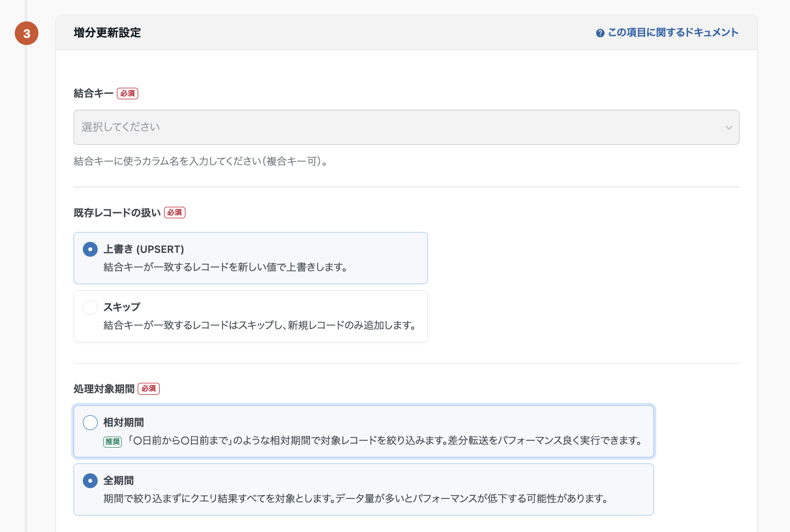
Task: Click the 処理対象期間 label
Action: [104, 389]
